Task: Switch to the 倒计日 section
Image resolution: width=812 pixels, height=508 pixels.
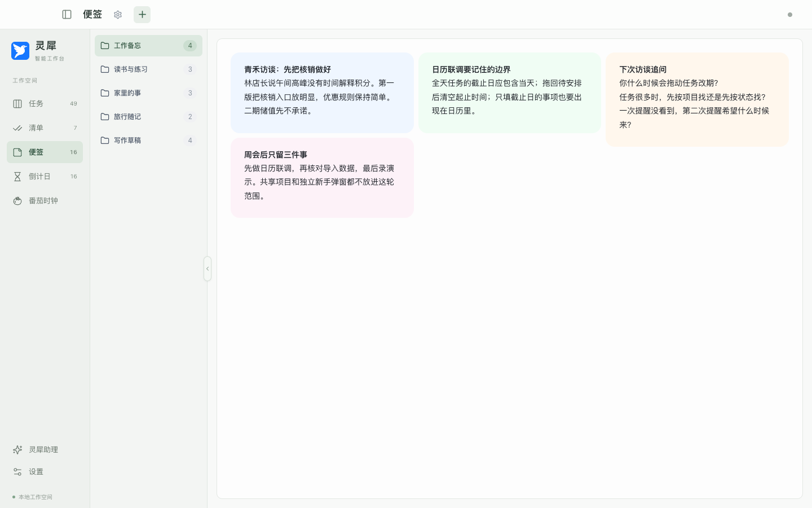Action: click(45, 177)
